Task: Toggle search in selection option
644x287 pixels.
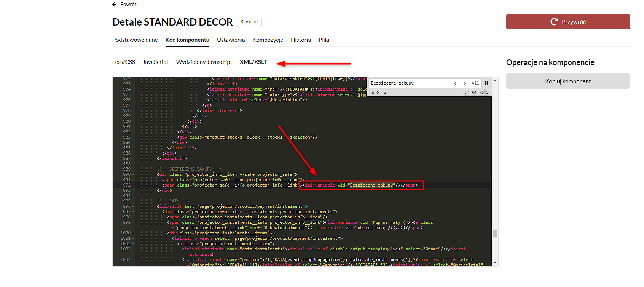Action: click(488, 92)
